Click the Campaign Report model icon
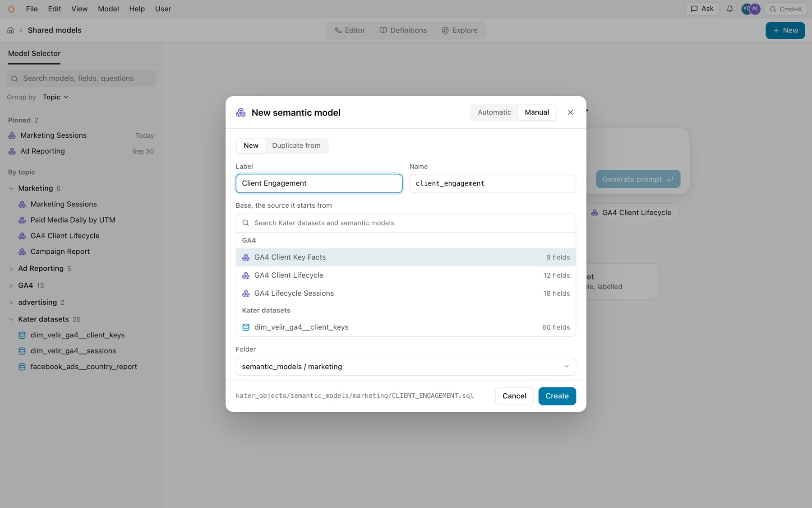This screenshot has height=508, width=812. coord(22,252)
